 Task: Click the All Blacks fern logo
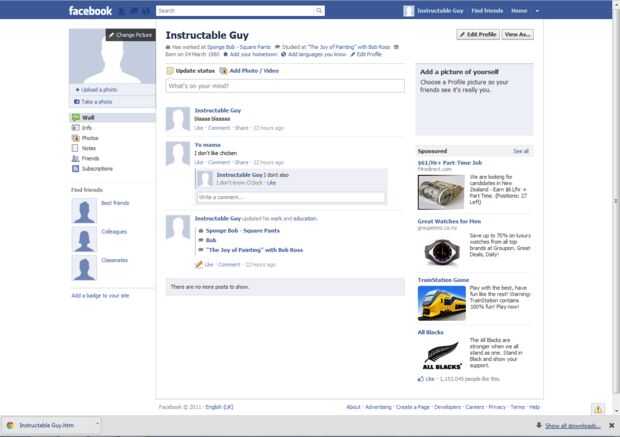441,354
